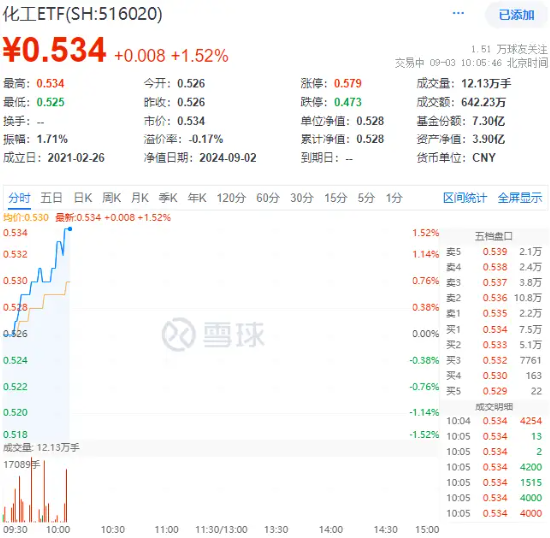Select the 5分 chart tab

point(366,198)
